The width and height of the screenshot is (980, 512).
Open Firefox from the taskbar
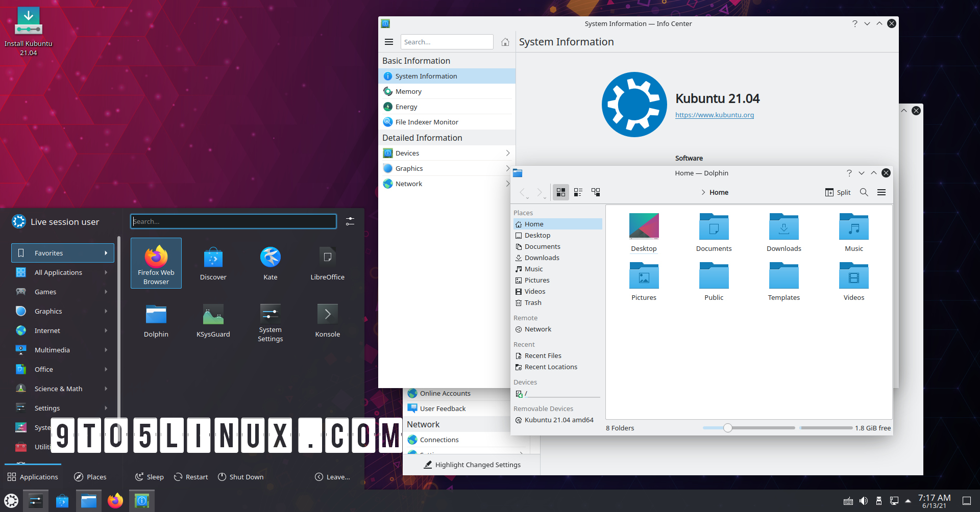[115, 500]
